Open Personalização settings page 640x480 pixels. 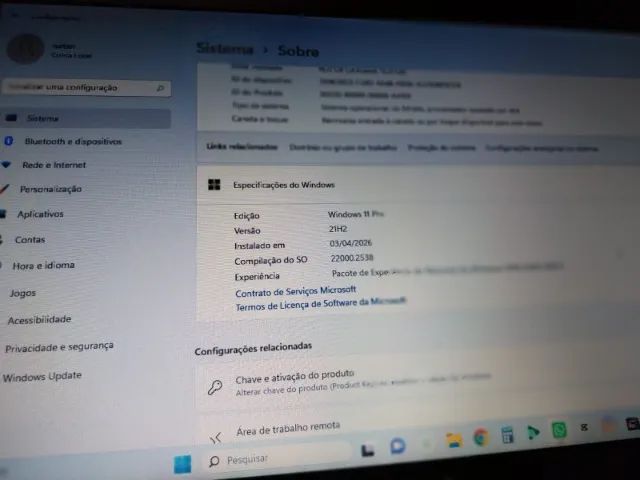[51, 189]
